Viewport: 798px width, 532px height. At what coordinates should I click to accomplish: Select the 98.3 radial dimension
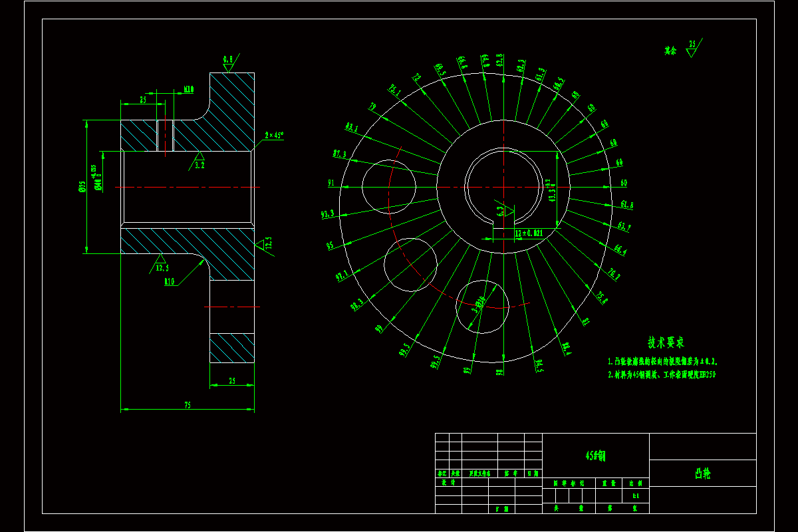(358, 306)
